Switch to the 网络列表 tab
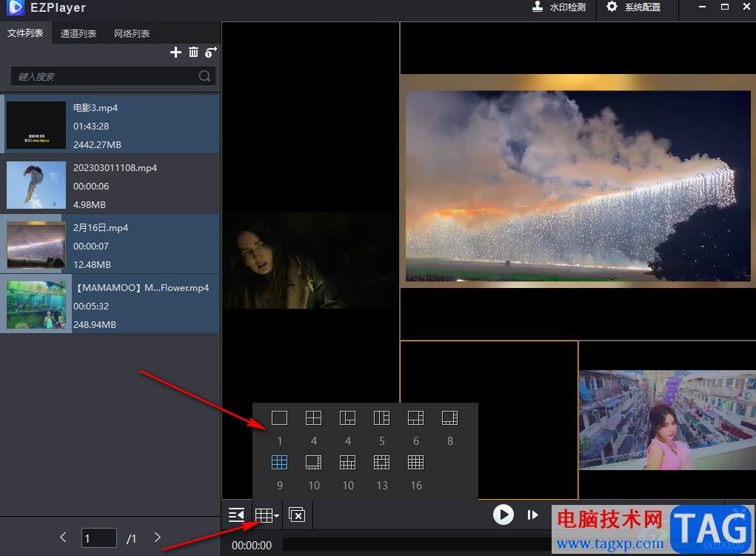The image size is (756, 556). coord(132,34)
